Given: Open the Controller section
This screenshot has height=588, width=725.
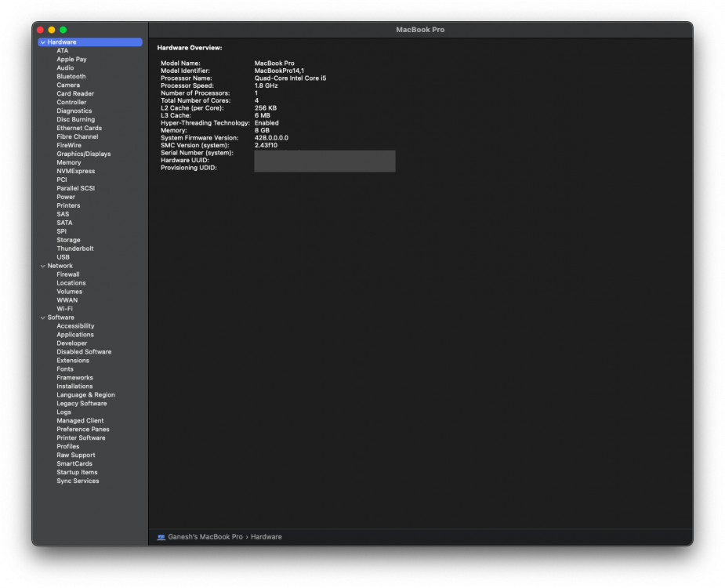Looking at the screenshot, I should pos(71,102).
